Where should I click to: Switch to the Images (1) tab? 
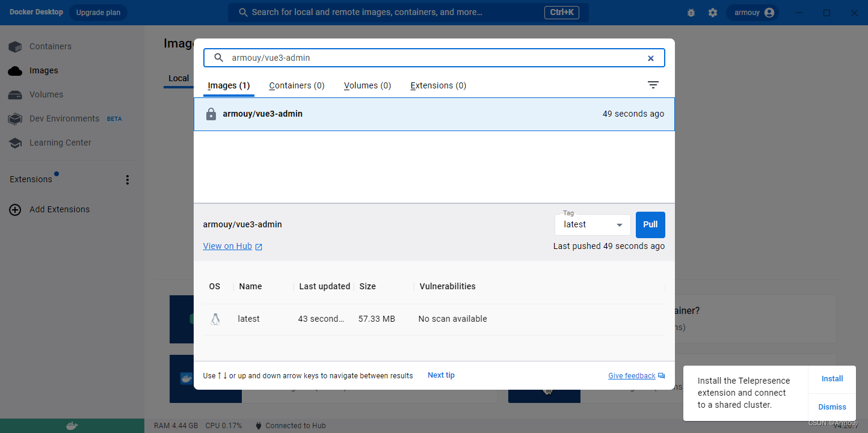tap(229, 85)
